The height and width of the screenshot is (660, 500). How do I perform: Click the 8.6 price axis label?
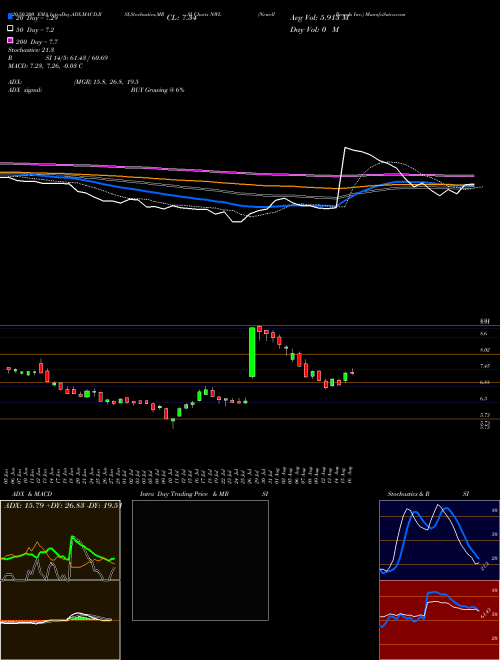pos(484,333)
